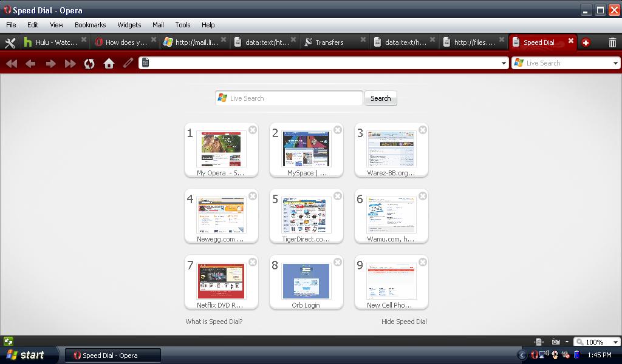Viewport: 622px width, 364px height.
Task: Open the Windows Start menu
Action: (x=29, y=355)
